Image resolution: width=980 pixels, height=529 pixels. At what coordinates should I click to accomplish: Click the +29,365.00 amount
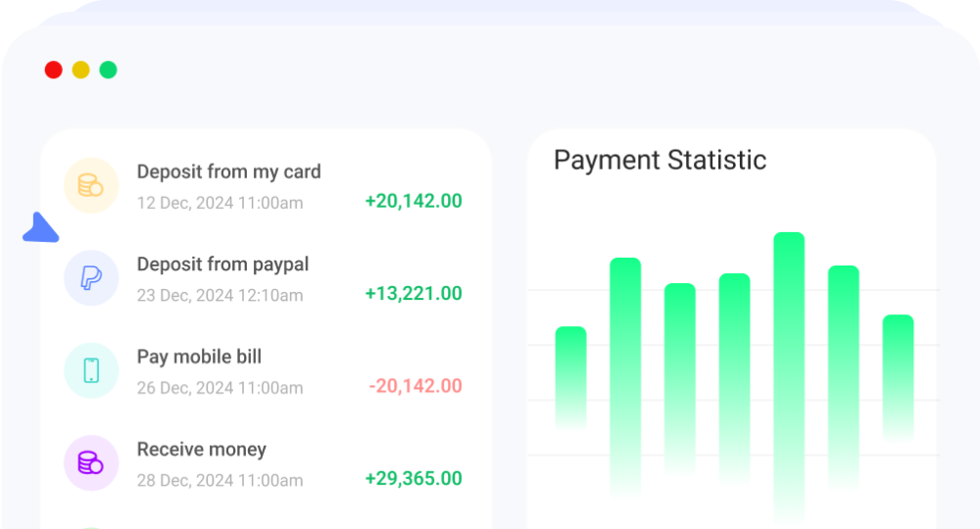(x=413, y=478)
